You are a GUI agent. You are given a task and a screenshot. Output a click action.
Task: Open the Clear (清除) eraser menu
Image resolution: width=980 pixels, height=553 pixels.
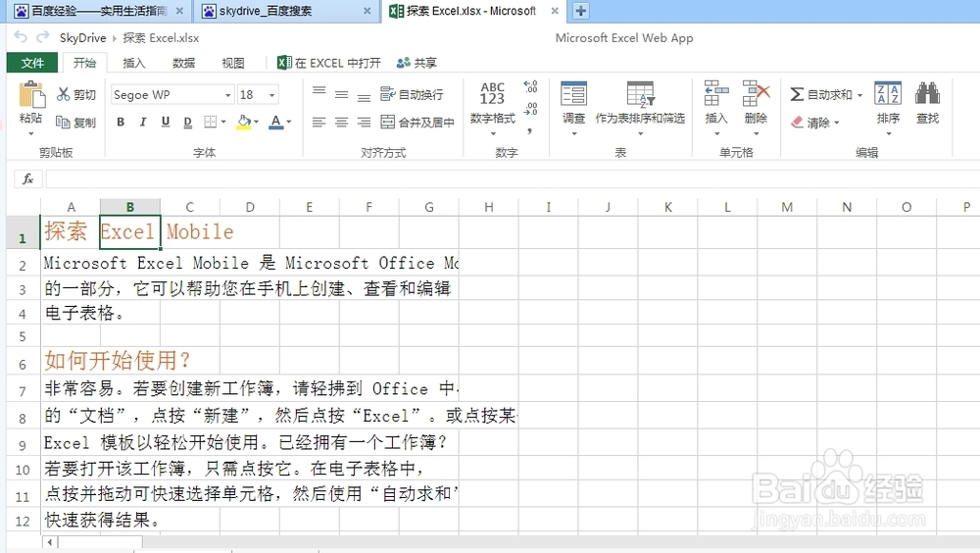pos(815,123)
